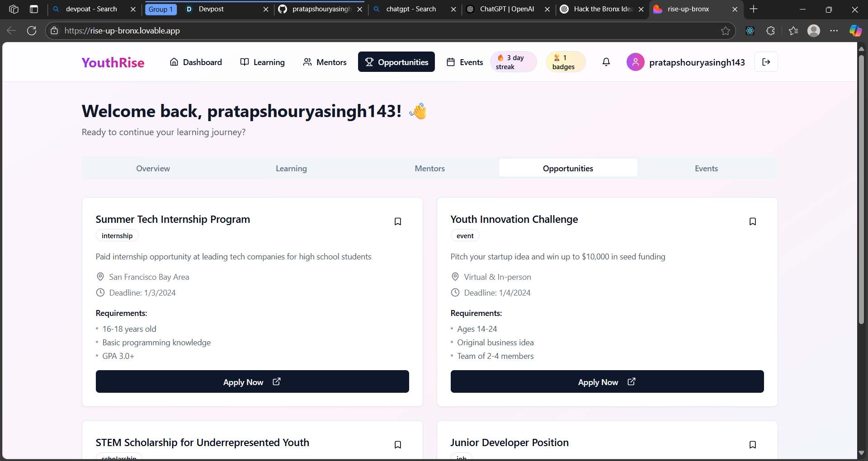Click Deadline: 1/4/2024 text
The image size is (868, 461).
(497, 293)
